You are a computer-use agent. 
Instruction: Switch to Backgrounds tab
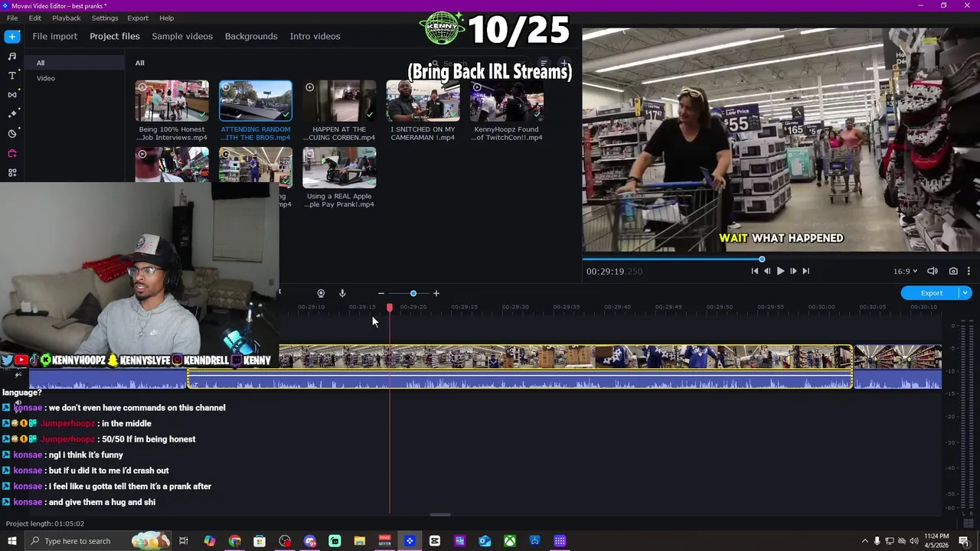[x=251, y=36]
